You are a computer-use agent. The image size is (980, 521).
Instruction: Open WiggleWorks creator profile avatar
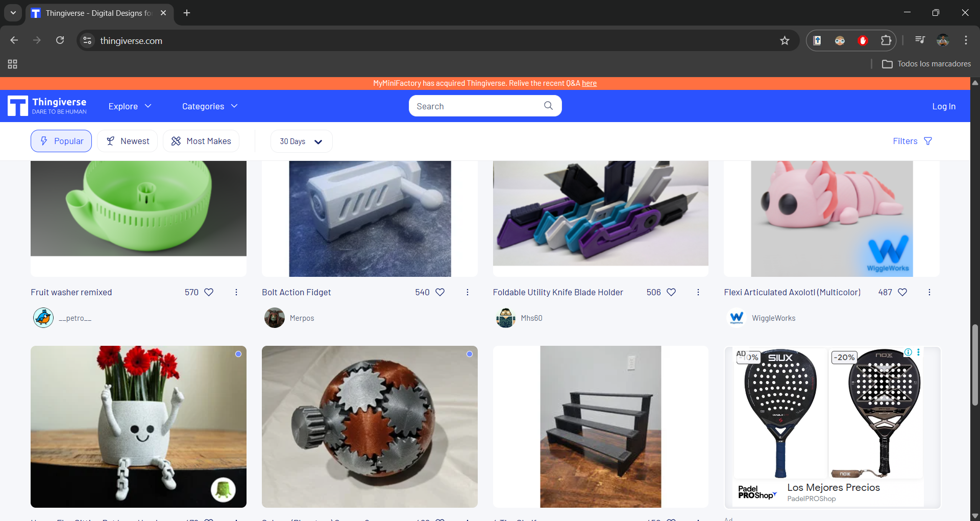click(x=737, y=318)
